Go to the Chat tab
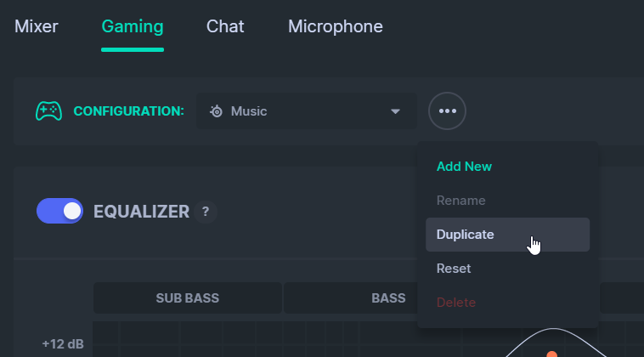The image size is (644, 357). [225, 26]
